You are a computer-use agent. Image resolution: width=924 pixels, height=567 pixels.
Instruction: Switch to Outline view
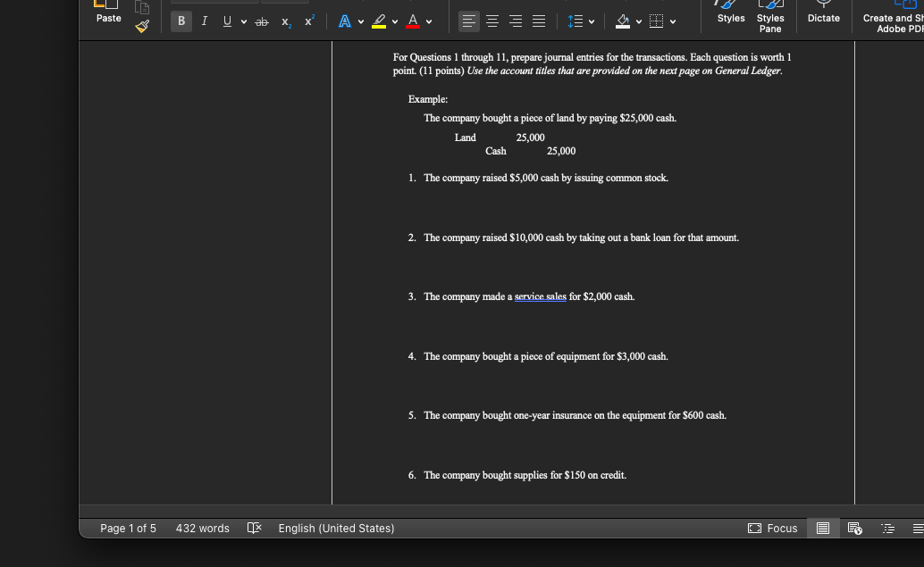pyautogui.click(x=887, y=528)
